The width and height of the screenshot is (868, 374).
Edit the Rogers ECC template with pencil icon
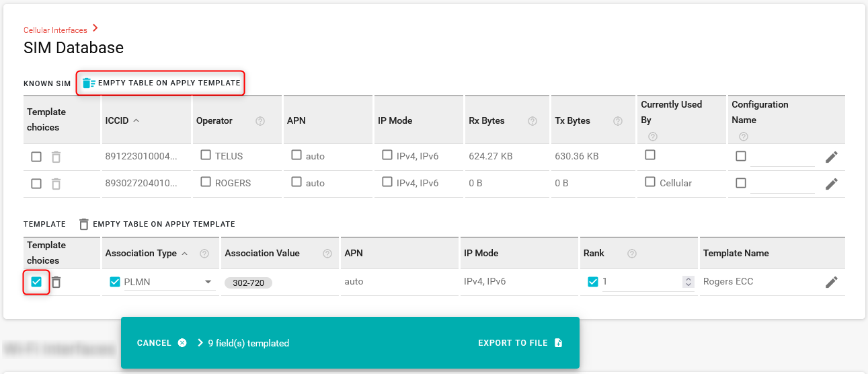click(832, 283)
